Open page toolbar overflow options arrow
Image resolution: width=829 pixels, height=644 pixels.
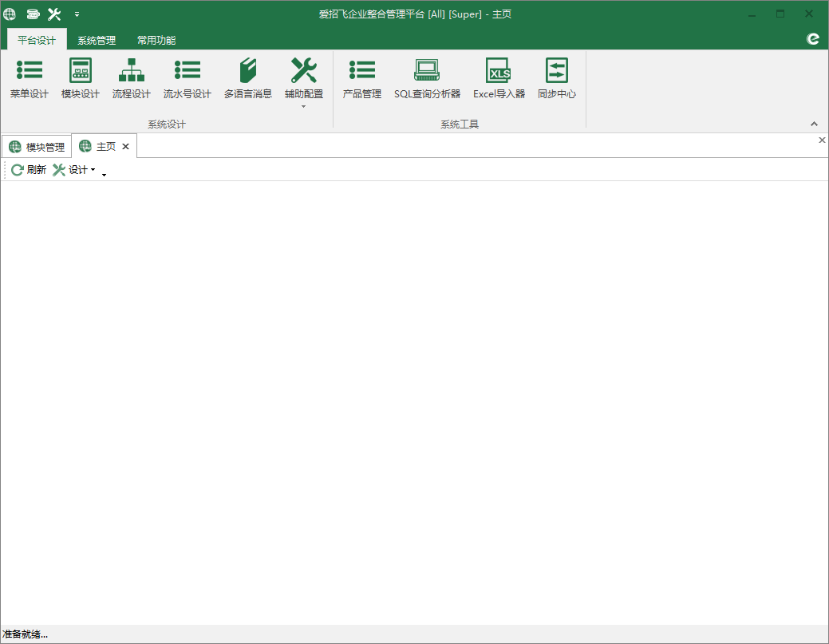pyautogui.click(x=105, y=175)
